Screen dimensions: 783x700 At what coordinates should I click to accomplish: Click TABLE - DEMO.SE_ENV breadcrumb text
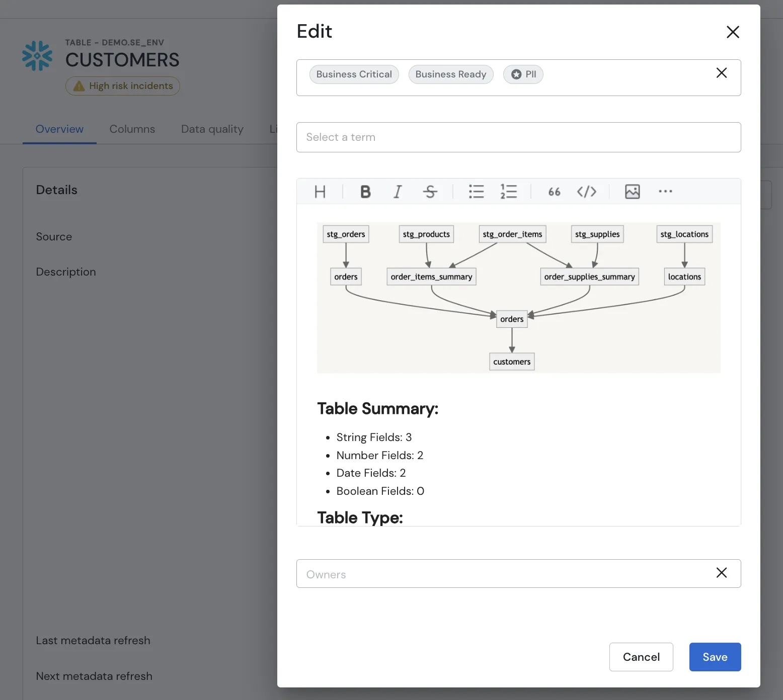pyautogui.click(x=115, y=43)
